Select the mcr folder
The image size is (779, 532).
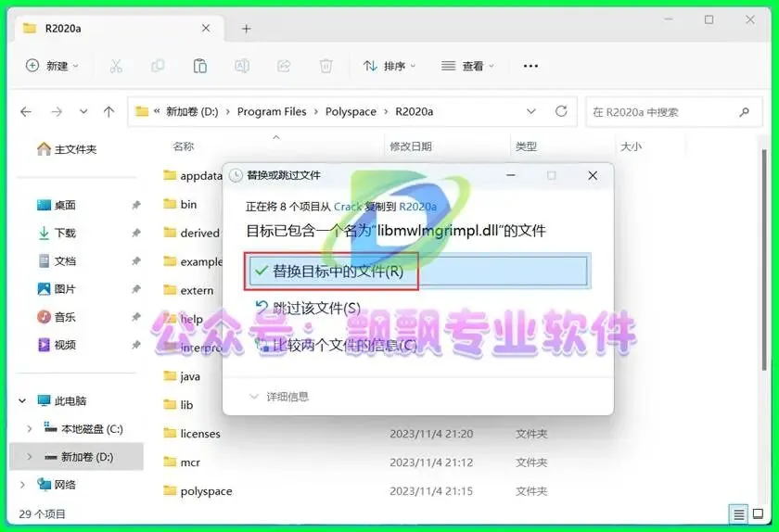(182, 462)
